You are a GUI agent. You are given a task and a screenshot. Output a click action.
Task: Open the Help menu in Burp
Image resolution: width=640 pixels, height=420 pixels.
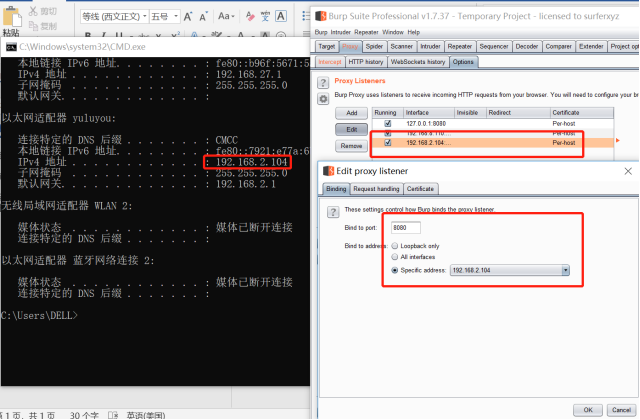(413, 32)
